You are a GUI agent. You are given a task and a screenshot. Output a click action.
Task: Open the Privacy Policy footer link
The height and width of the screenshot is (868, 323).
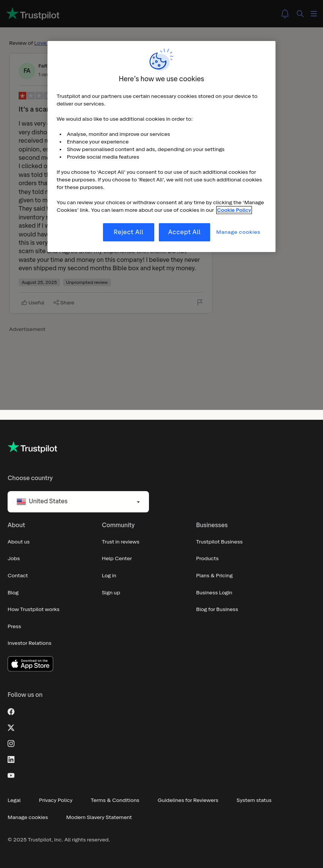pos(56,800)
